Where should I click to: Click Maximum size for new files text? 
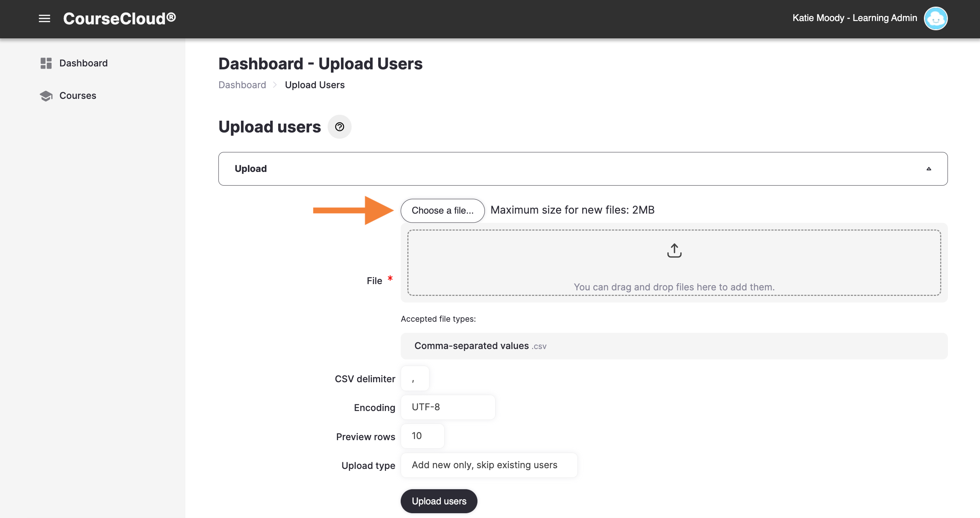[x=572, y=210]
